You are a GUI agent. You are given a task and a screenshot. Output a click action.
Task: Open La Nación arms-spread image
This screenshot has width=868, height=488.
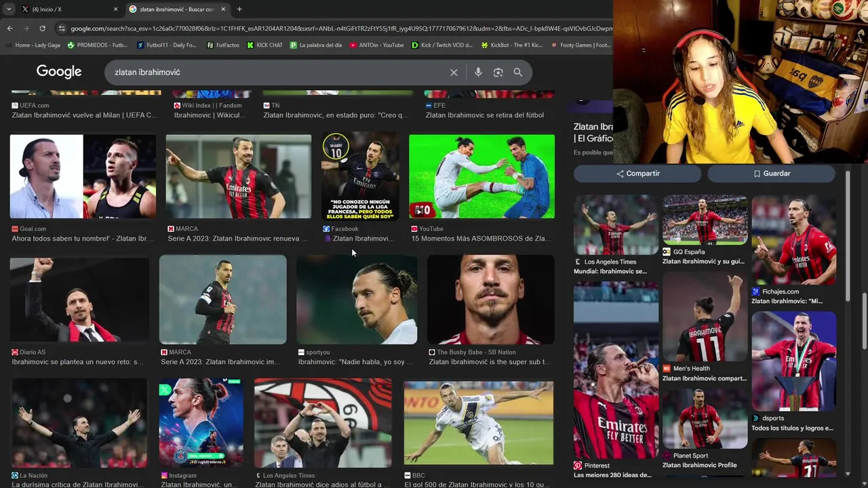[79, 423]
